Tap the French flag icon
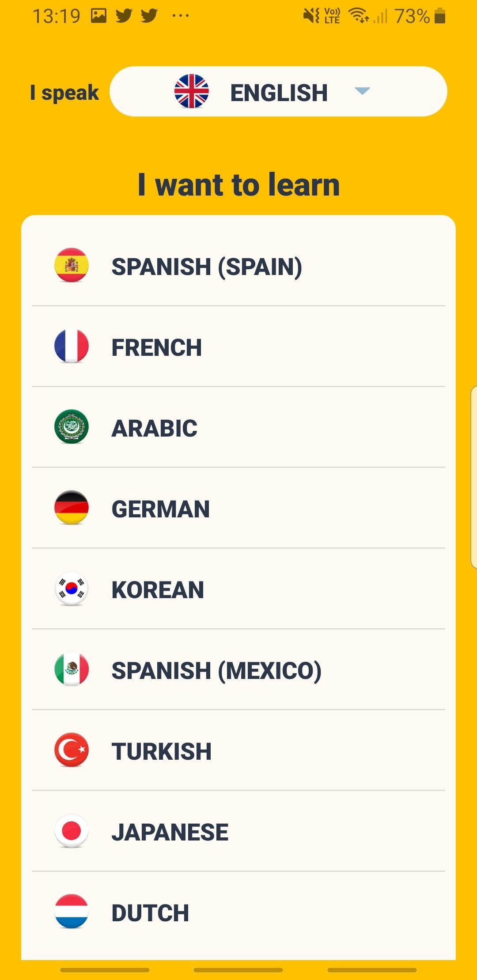Screen dimensions: 477x980 coord(72,346)
